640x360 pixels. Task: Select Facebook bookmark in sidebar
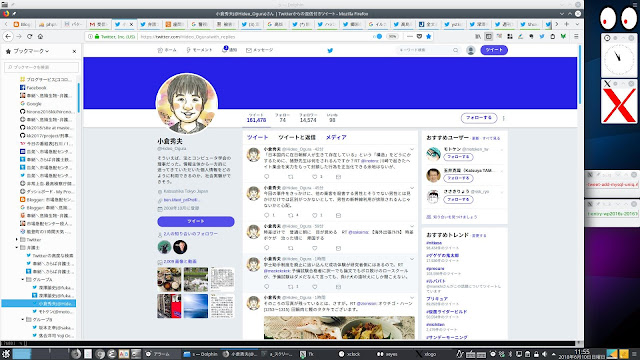(x=36, y=87)
